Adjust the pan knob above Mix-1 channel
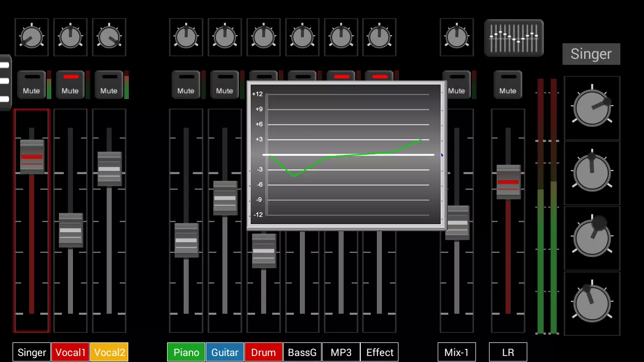The image size is (644, 362). click(x=457, y=37)
